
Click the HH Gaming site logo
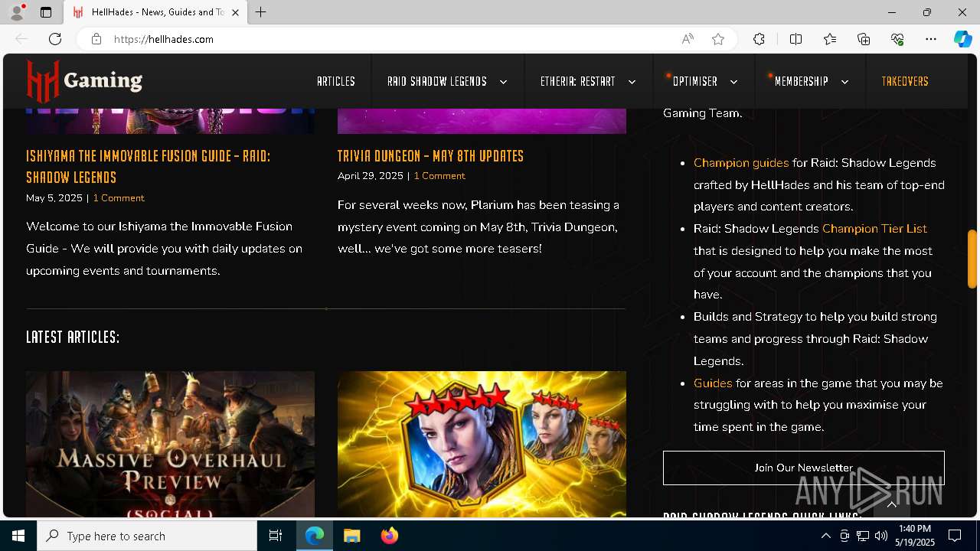click(x=84, y=80)
